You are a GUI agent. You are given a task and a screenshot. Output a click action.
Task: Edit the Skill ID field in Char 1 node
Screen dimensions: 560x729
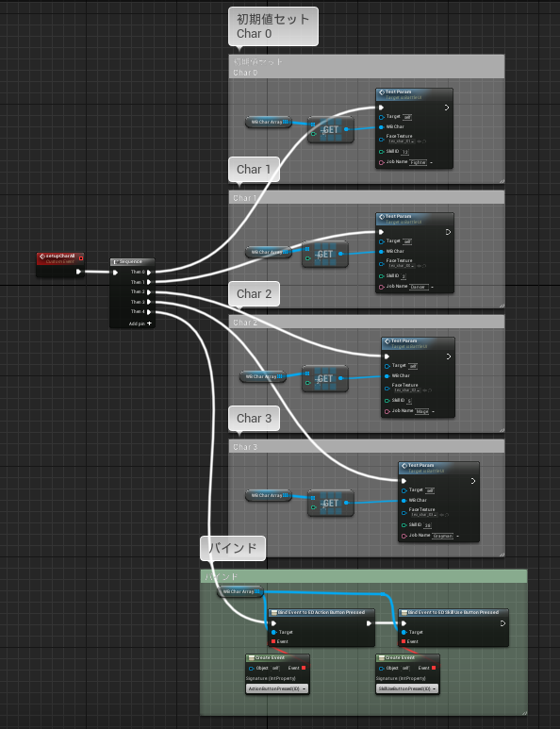click(404, 276)
